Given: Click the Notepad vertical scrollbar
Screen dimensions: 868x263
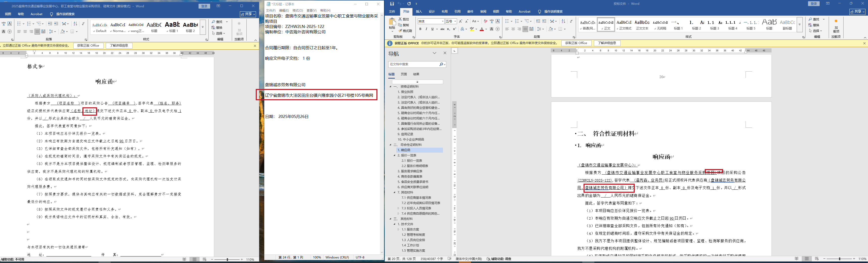Looking at the screenshot, I should (x=382, y=134).
